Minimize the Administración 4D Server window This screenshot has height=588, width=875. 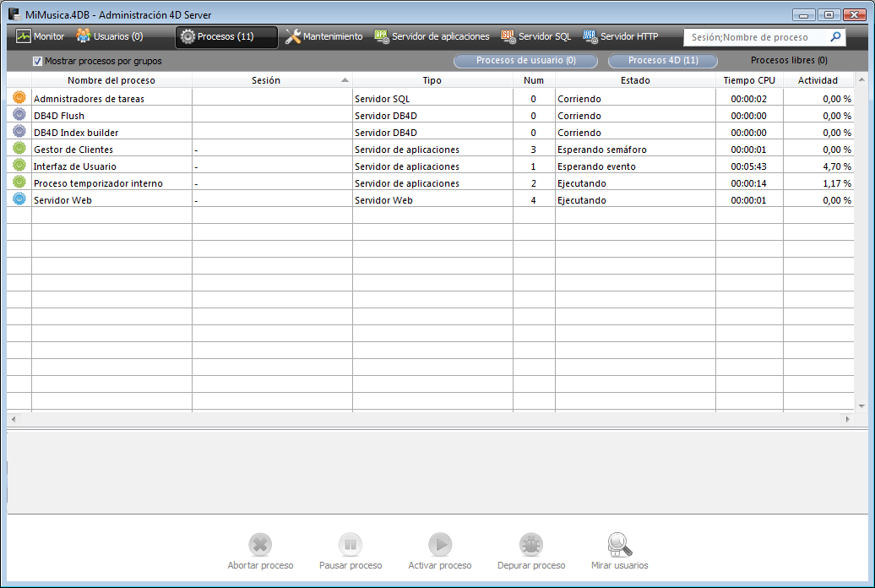(x=803, y=15)
